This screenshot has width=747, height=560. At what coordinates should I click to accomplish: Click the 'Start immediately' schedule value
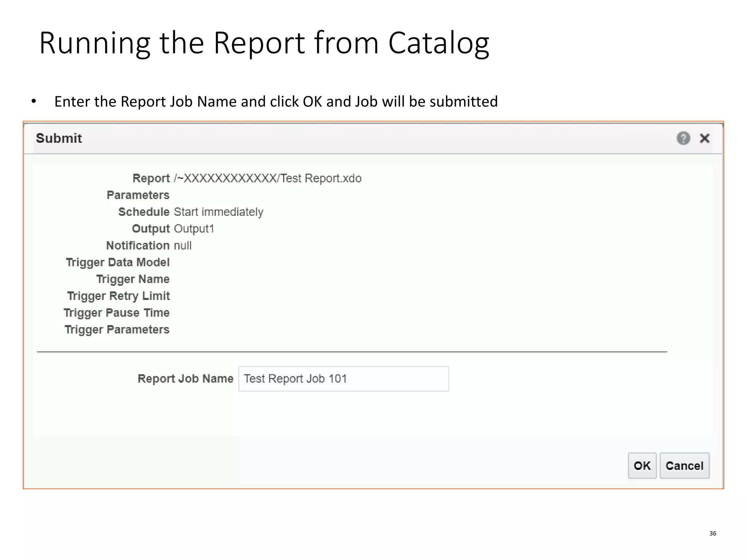point(218,212)
